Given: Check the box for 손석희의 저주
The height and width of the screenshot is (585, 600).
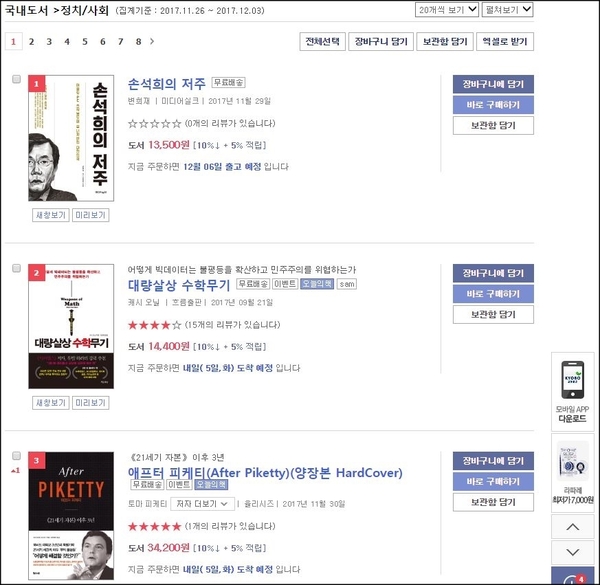Looking at the screenshot, I should [x=16, y=79].
